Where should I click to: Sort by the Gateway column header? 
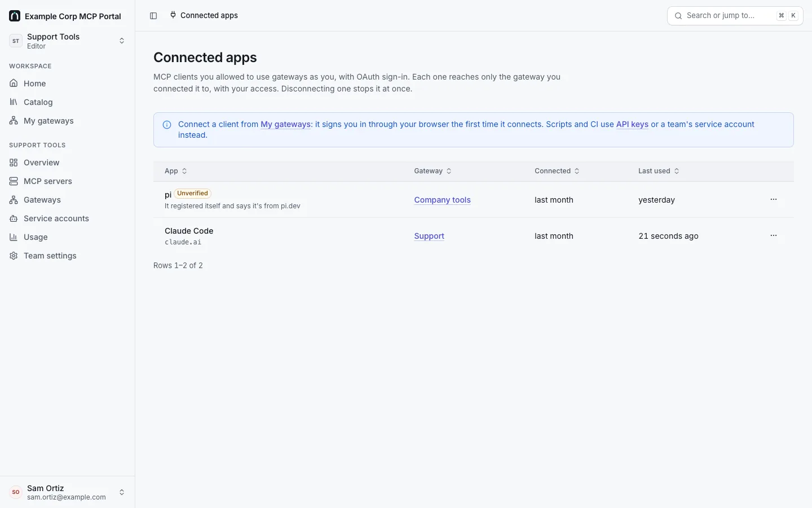(x=433, y=171)
